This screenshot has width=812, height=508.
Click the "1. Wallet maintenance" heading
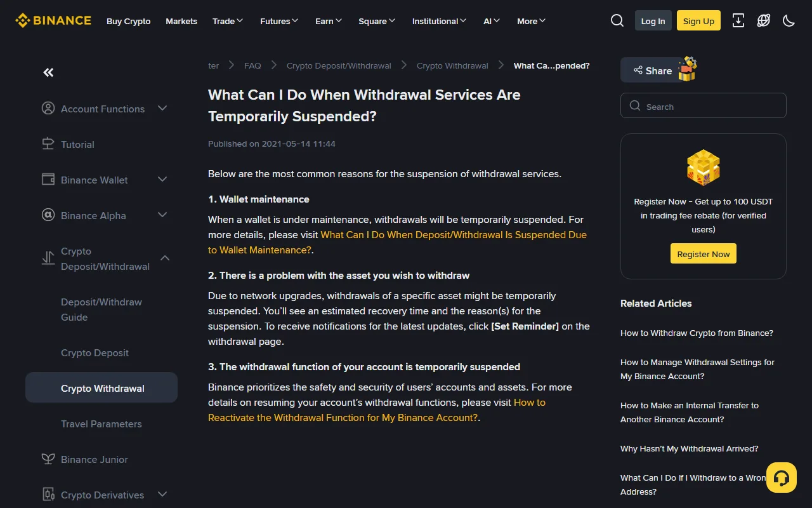click(x=259, y=199)
